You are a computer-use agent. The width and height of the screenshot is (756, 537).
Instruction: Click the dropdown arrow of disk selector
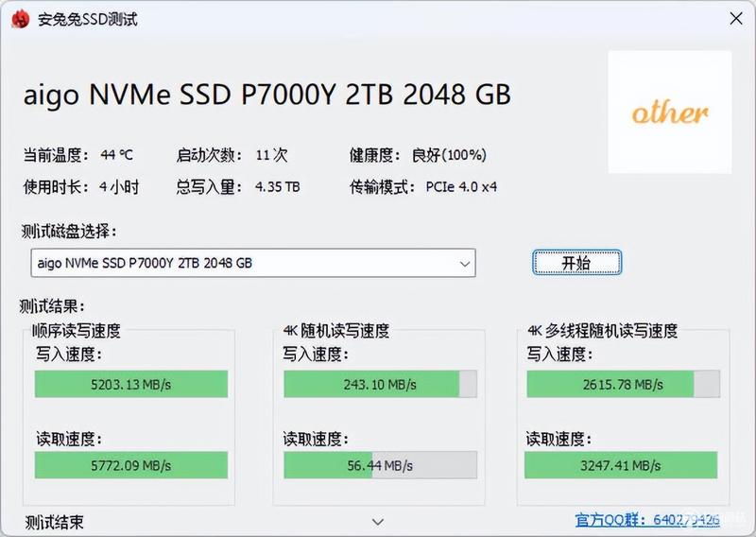point(465,264)
